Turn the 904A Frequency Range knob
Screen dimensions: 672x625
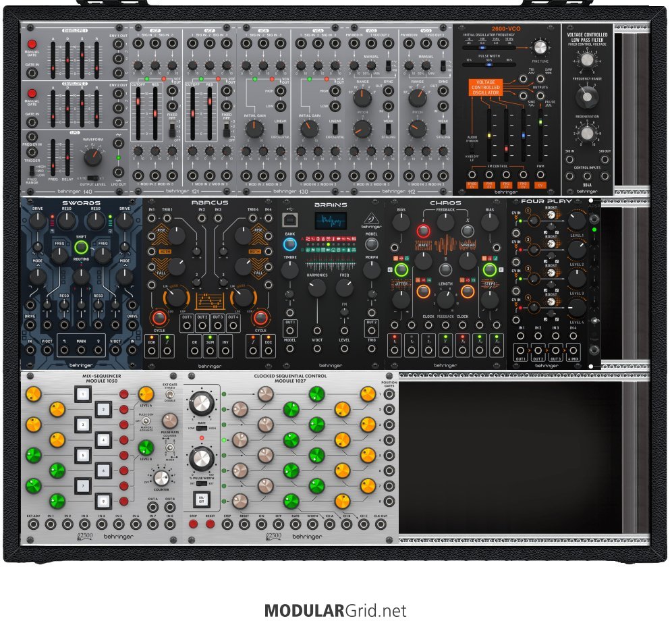pyautogui.click(x=587, y=97)
